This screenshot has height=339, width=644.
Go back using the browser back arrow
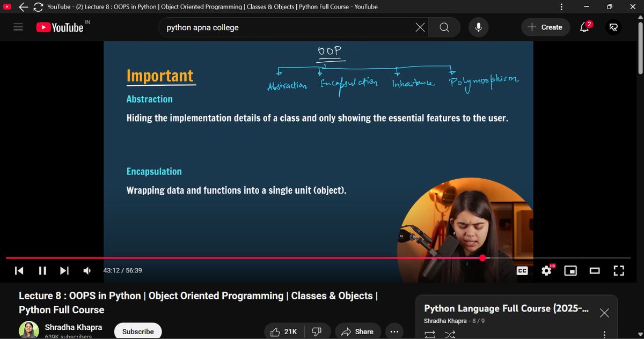coord(23,7)
